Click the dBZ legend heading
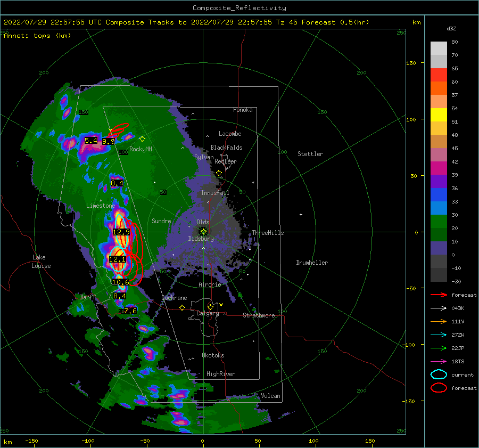This screenshot has width=479, height=448. (x=451, y=28)
